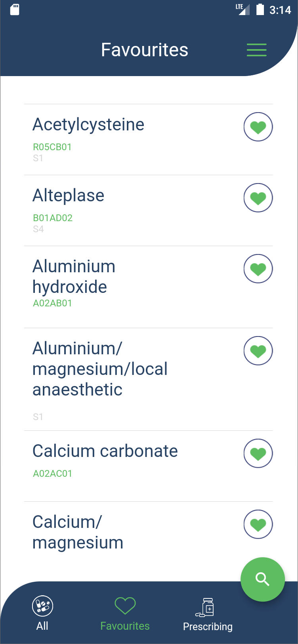Select the Prescribing tab label

pos(208,627)
